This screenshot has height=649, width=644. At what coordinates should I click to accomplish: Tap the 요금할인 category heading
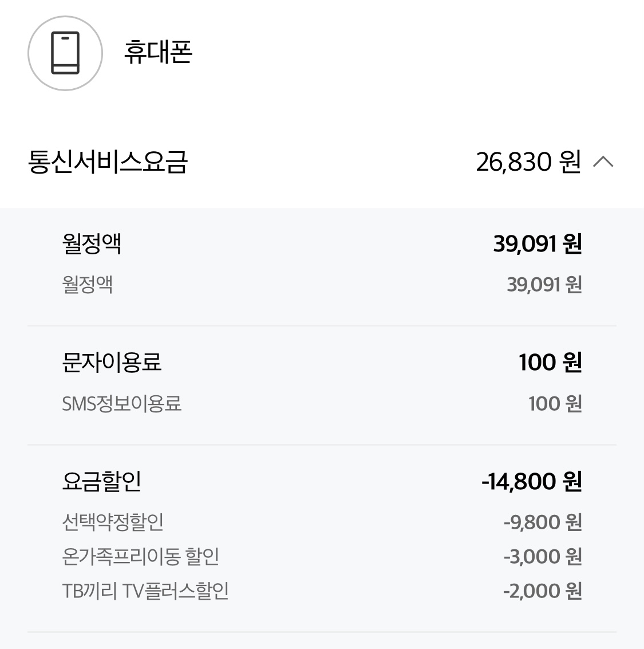pos(101,481)
